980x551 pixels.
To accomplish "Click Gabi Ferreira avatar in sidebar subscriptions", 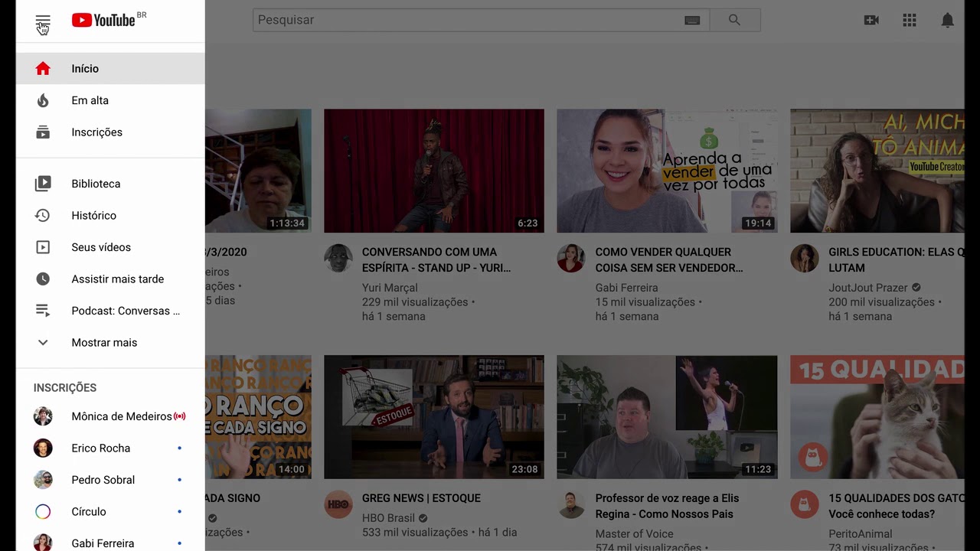I will [43, 543].
